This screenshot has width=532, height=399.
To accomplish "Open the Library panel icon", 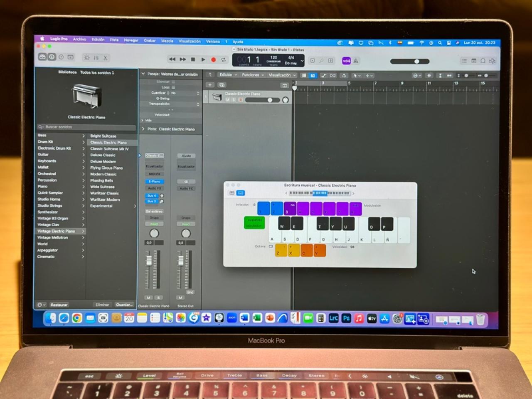I will (42, 57).
